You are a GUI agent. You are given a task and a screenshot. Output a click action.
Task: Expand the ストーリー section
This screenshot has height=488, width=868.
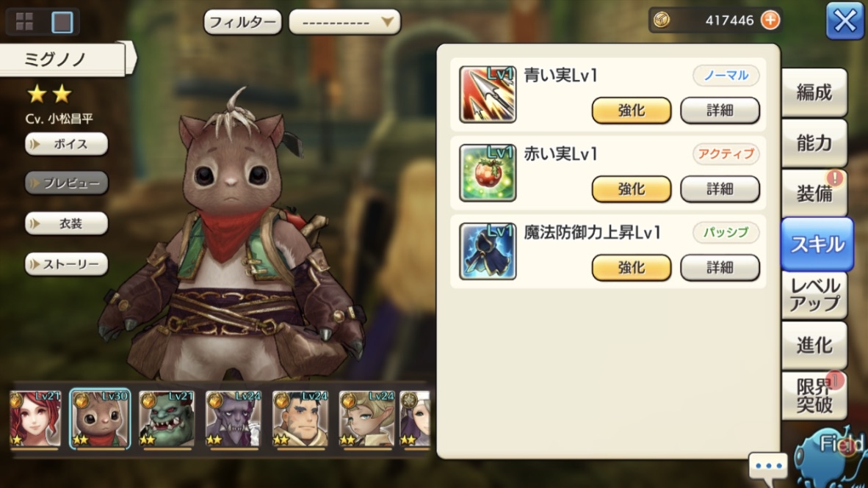click(66, 264)
